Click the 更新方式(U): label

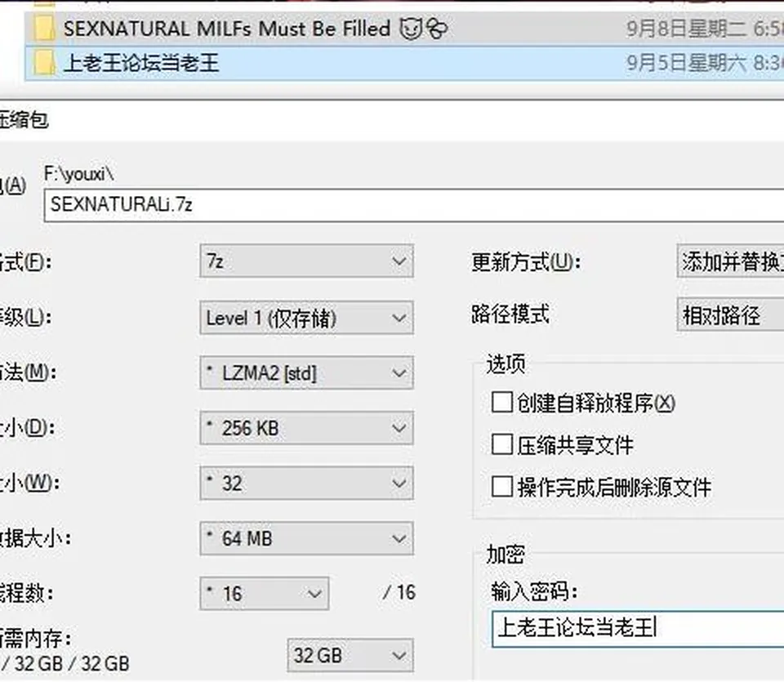[526, 261]
